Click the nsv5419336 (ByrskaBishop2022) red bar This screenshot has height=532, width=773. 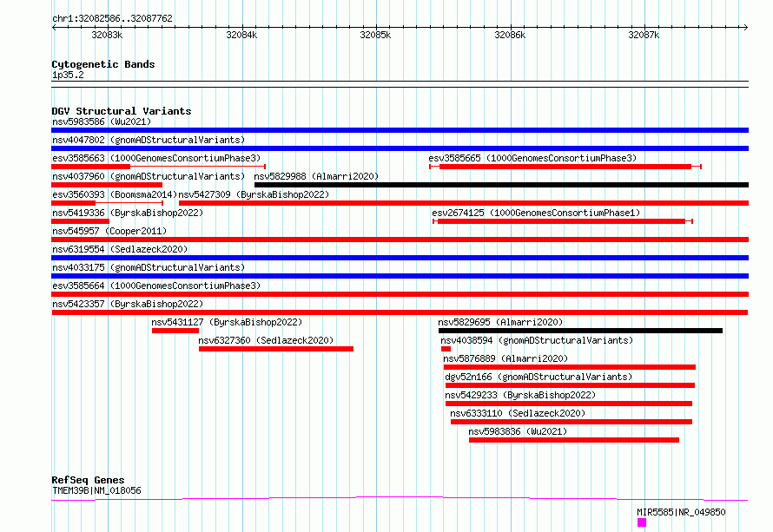coord(81,221)
